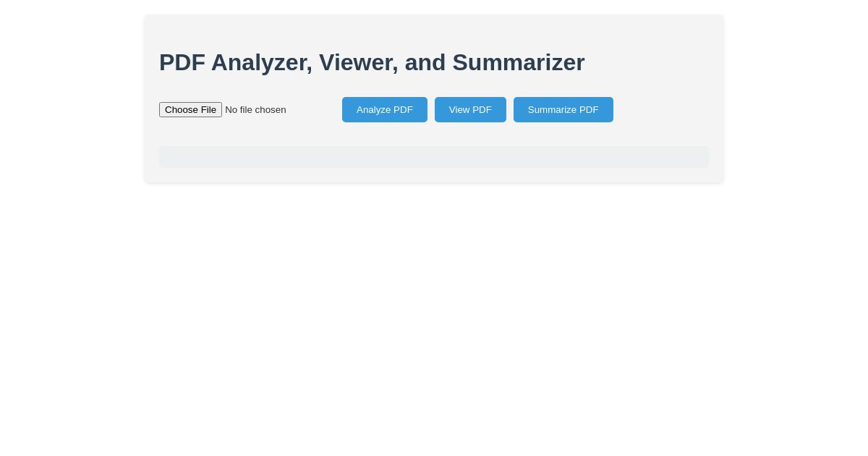The width and height of the screenshot is (868, 456).
Task: Select the 'No file chosen' file input area
Action: tap(255, 109)
